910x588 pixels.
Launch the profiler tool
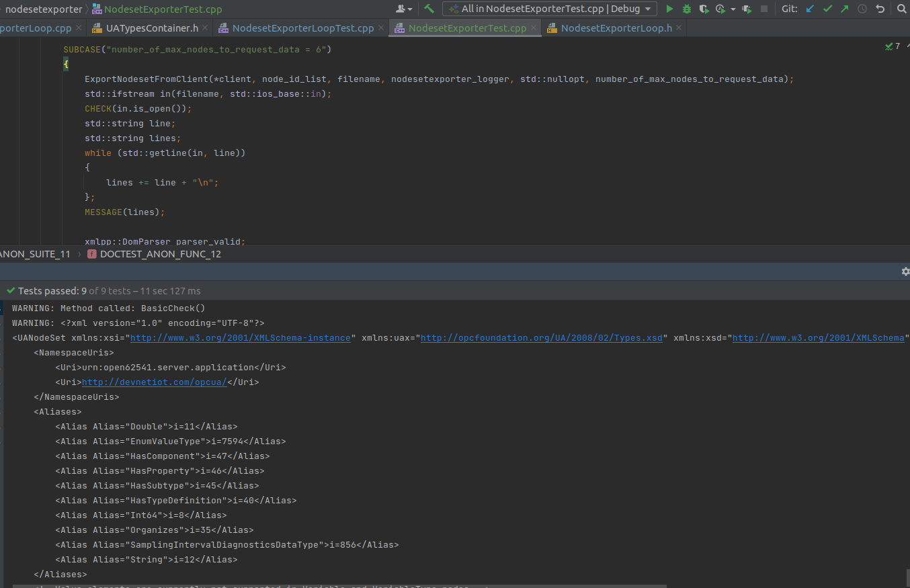719,9
